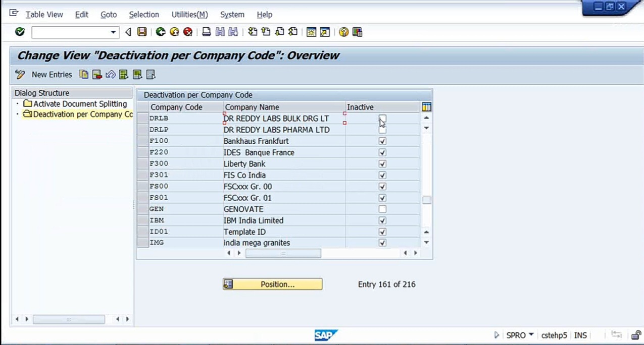The height and width of the screenshot is (345, 644).
Task: Go to Next Page icon
Action: pyautogui.click(x=279, y=32)
